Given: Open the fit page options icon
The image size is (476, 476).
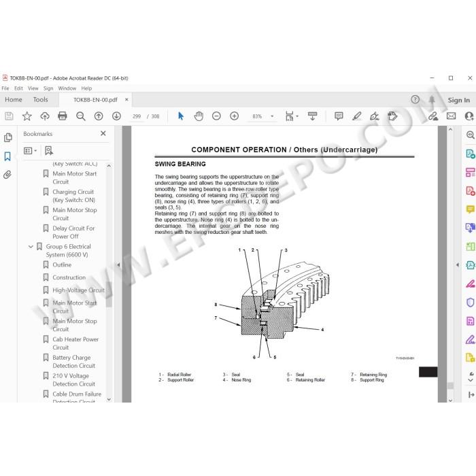Looking at the screenshot, I should 291,116.
